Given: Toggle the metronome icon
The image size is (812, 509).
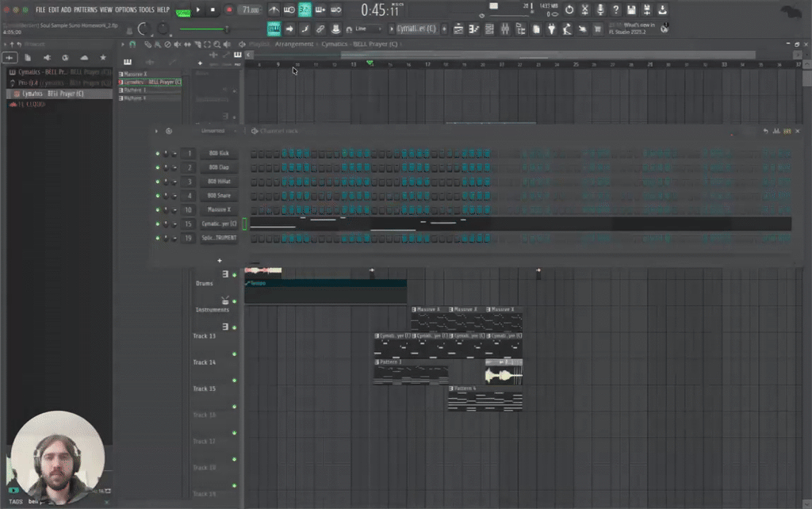Looking at the screenshot, I should pos(274,10).
